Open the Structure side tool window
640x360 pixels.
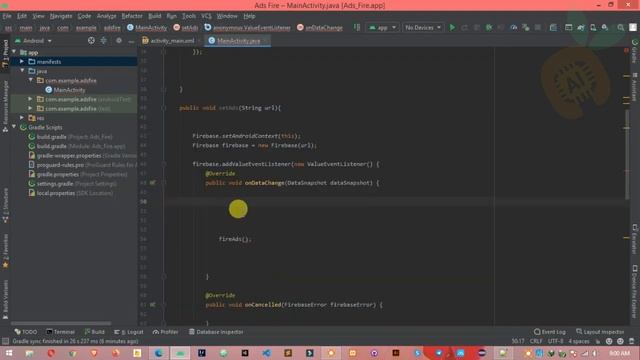(5, 205)
